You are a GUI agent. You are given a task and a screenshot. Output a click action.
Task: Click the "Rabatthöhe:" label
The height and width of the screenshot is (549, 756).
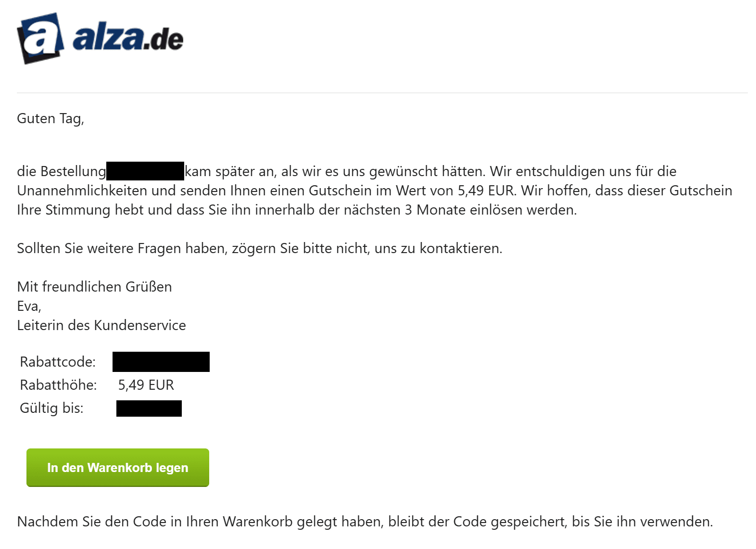(x=58, y=385)
